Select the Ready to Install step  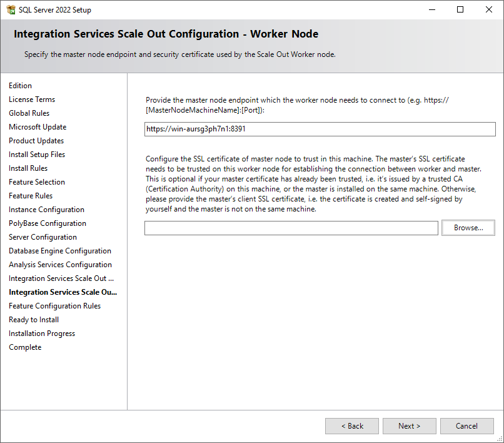coord(33,319)
